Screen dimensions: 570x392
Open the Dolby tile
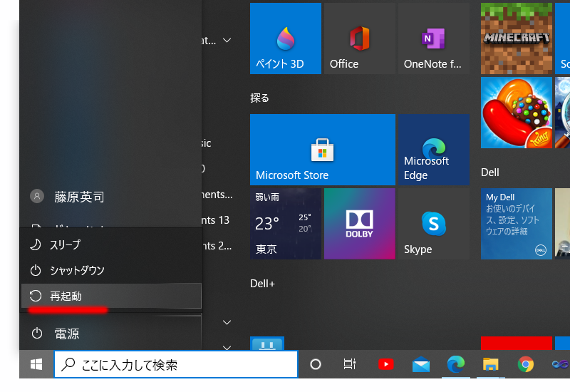pos(360,224)
